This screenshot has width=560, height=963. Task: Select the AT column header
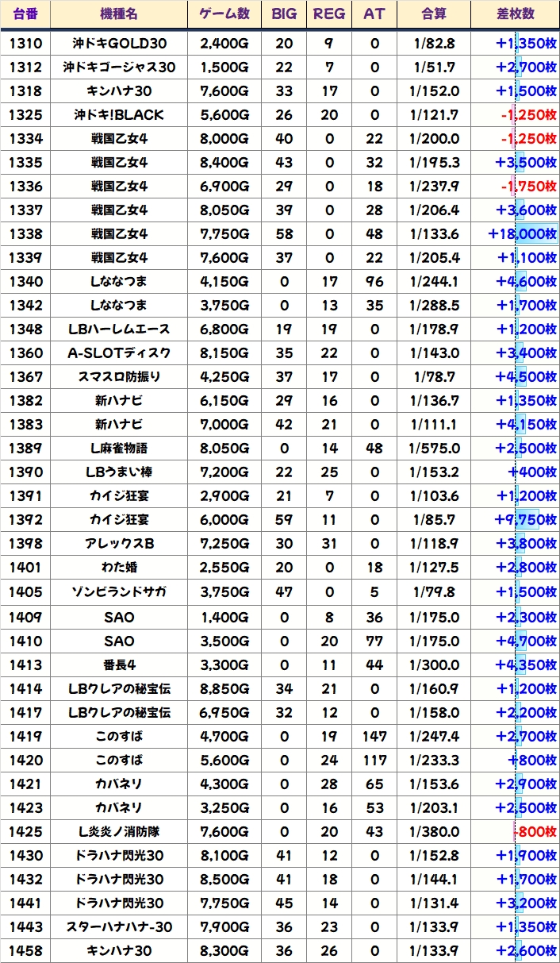pyautogui.click(x=374, y=14)
